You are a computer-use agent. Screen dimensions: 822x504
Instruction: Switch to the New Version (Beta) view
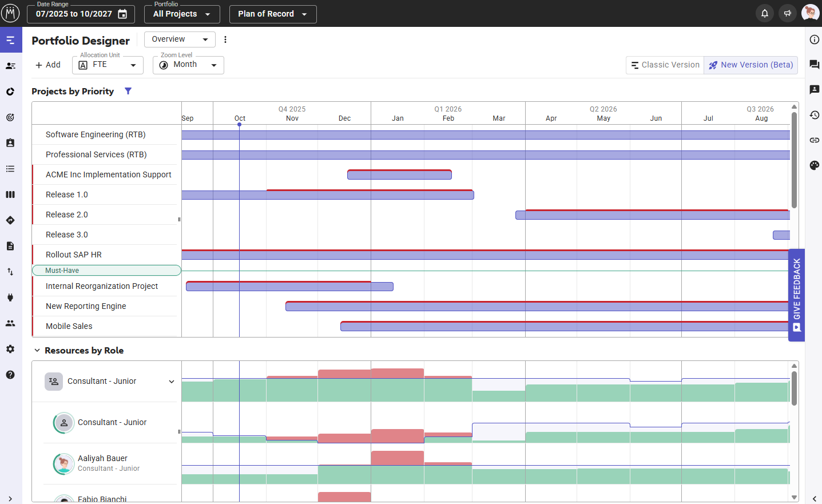[750, 65]
